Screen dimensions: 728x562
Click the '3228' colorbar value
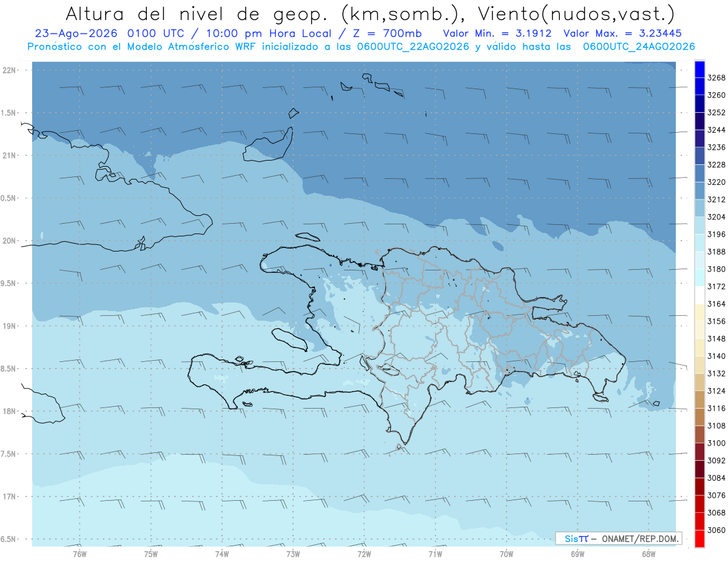click(716, 165)
